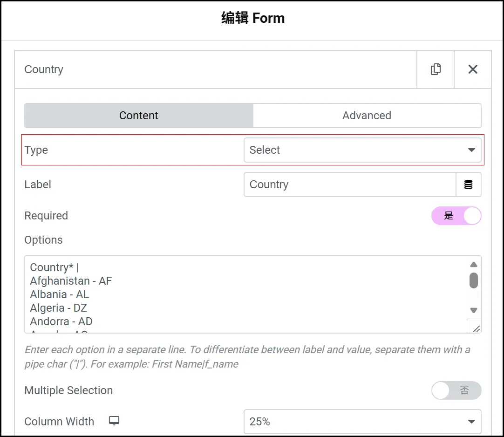Screen dimensions: 504x437
Task: Click the Options scrollbar down arrow
Action: 474,310
